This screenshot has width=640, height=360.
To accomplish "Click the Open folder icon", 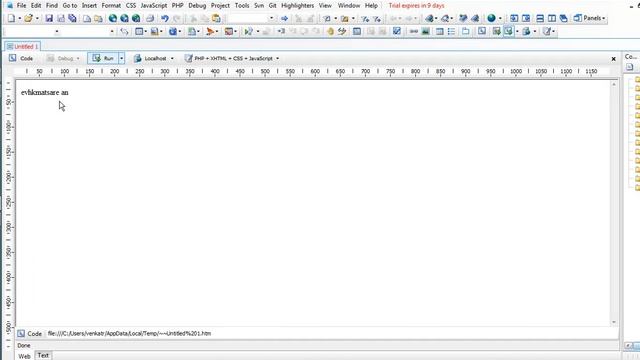I will [x=28, y=18].
